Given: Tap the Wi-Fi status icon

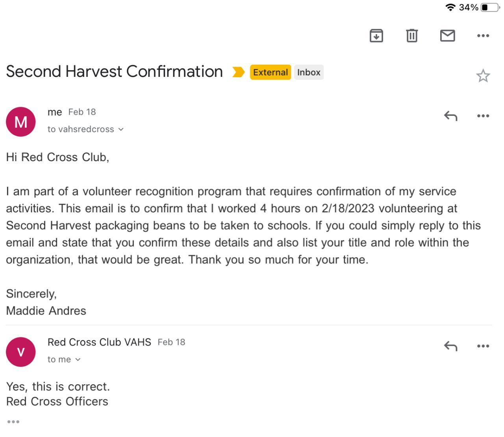Looking at the screenshot, I should (x=450, y=7).
